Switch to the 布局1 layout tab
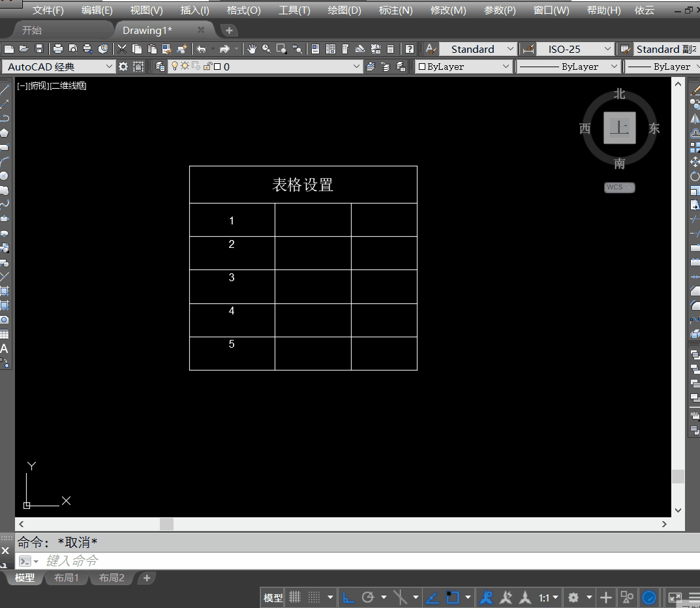Viewport: 700px width, 608px height. point(66,577)
